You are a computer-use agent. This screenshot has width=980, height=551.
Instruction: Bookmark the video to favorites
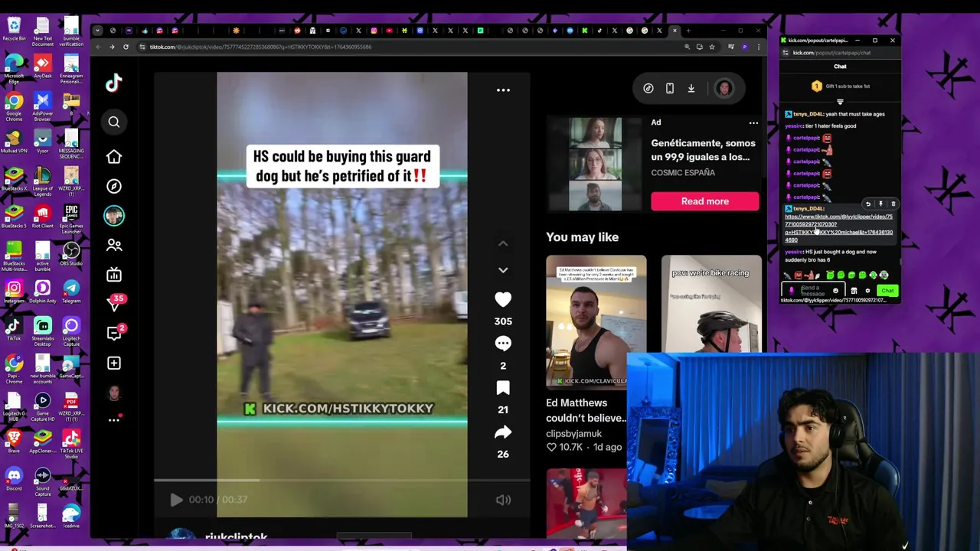point(503,388)
